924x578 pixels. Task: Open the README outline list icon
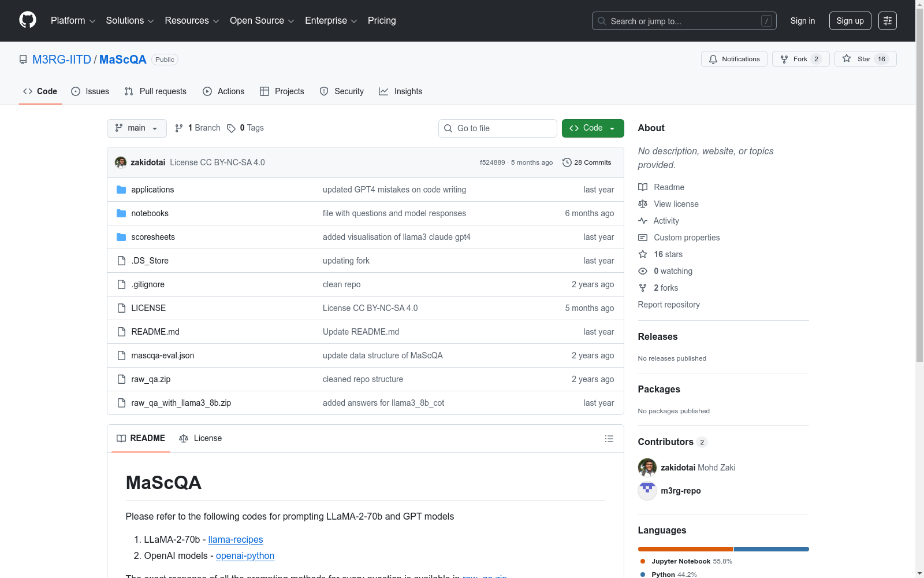[609, 439]
